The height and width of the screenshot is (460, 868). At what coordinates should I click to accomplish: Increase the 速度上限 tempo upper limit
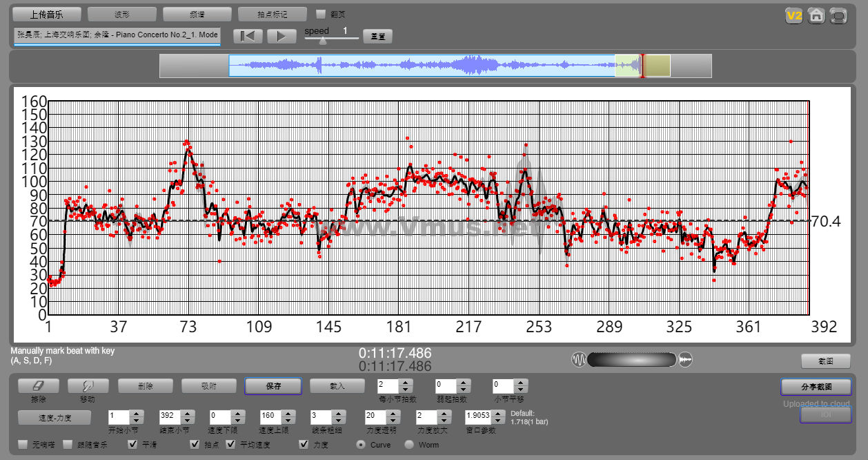point(287,414)
